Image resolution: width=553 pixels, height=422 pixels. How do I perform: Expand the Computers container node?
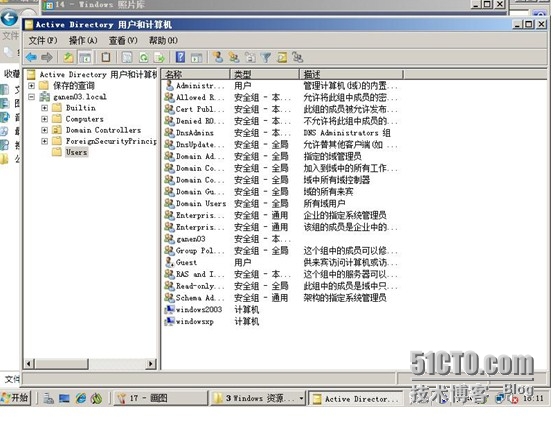44,119
